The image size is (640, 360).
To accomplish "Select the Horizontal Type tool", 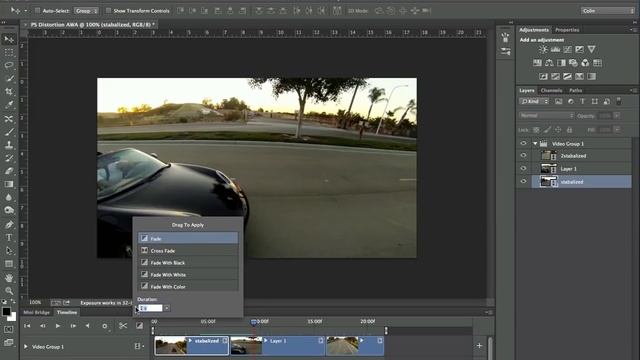I will (9, 238).
